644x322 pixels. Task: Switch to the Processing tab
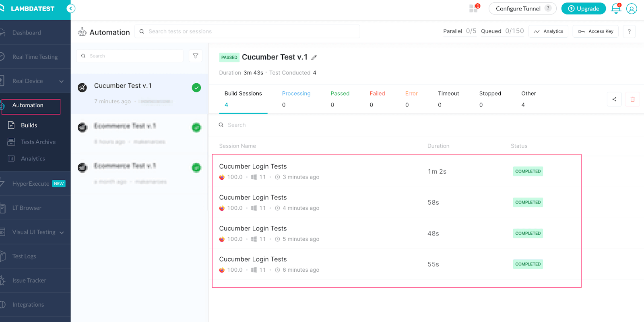[x=296, y=99]
